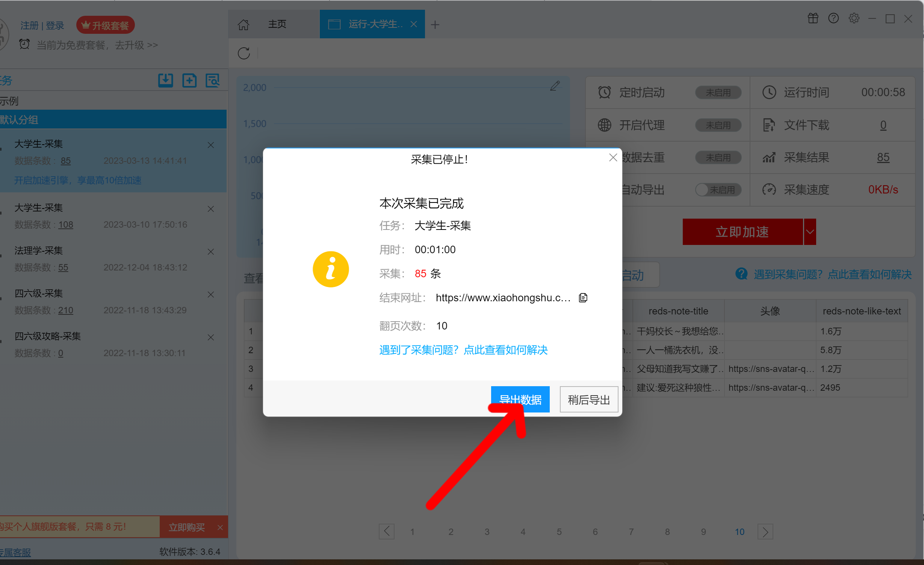Open the 采集结果 count 85 link
The image size is (924, 565).
pyautogui.click(x=883, y=157)
